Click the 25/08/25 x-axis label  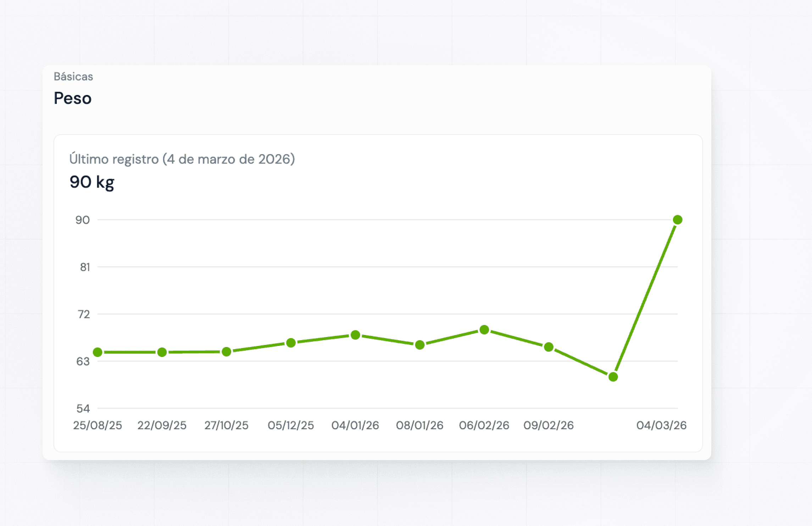point(98,425)
